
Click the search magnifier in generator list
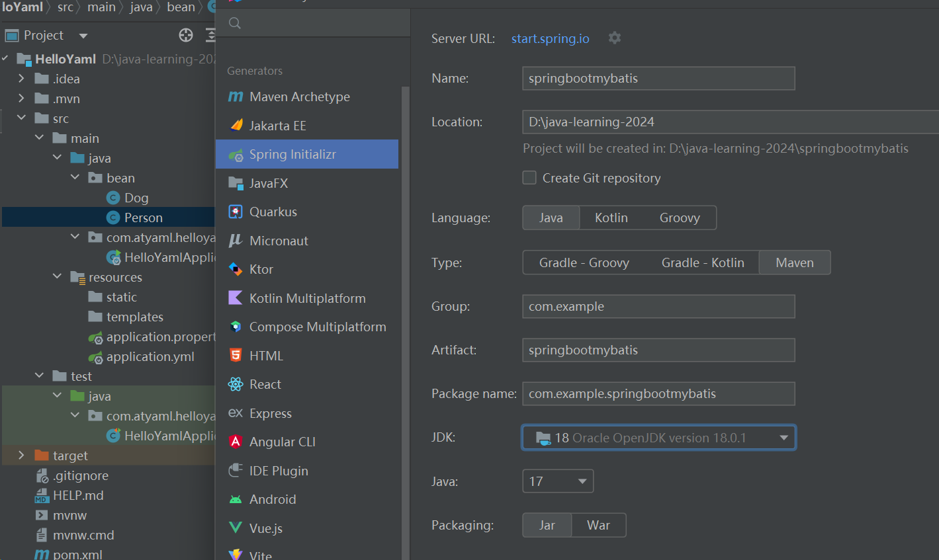click(235, 23)
